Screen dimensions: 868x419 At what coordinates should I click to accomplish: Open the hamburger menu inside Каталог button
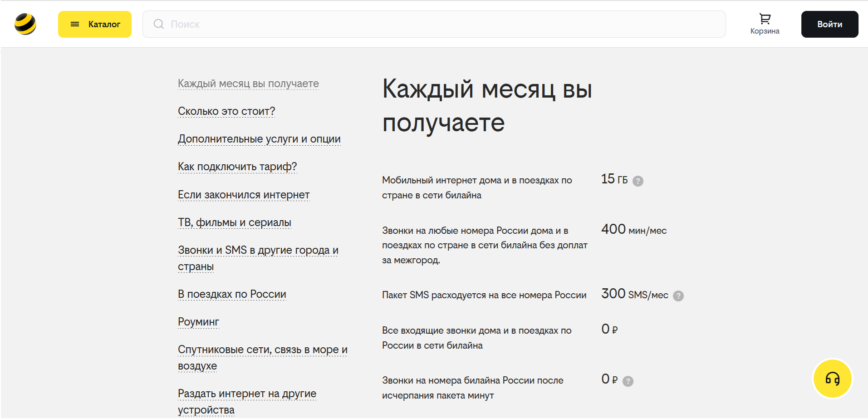tap(75, 24)
